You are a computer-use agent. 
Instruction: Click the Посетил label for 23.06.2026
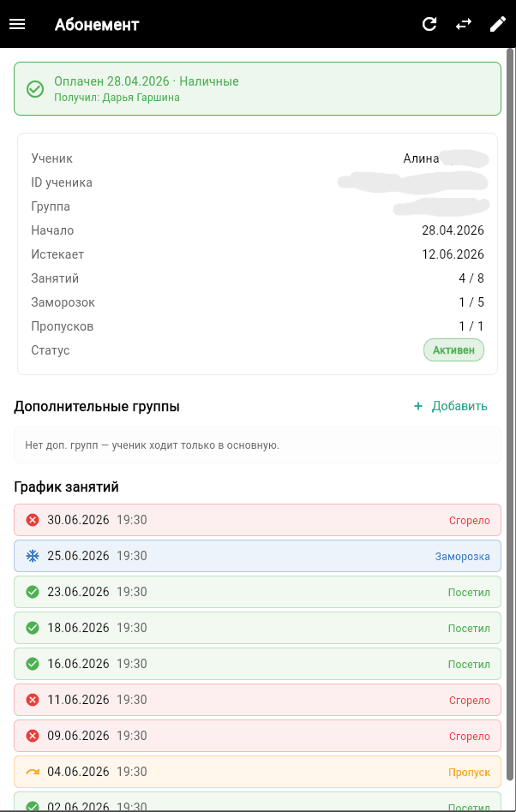(x=469, y=593)
